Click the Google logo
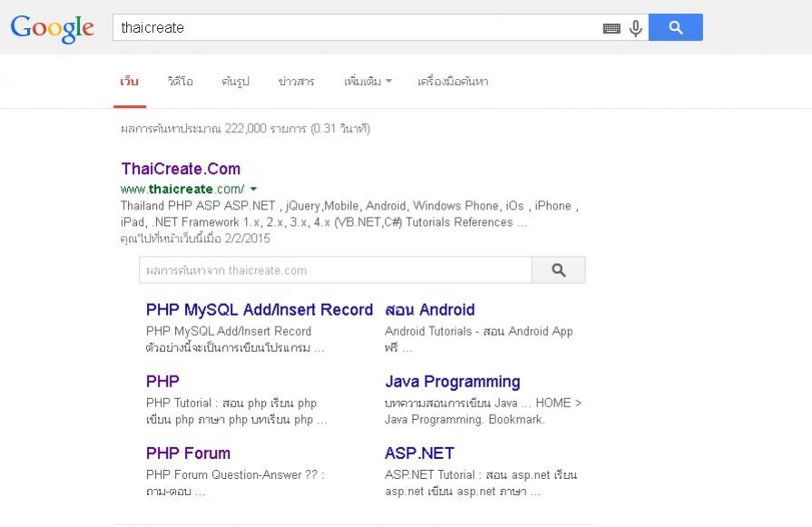This screenshot has height=527, width=812. point(53,28)
